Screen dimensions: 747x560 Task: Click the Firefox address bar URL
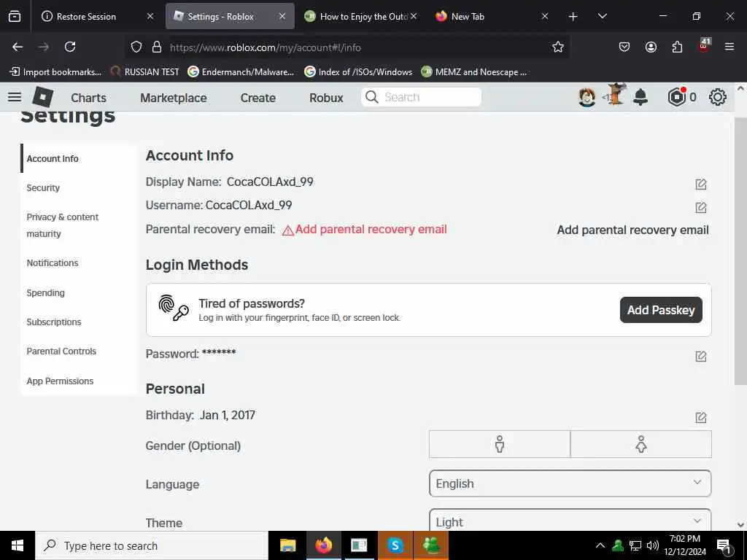click(265, 47)
